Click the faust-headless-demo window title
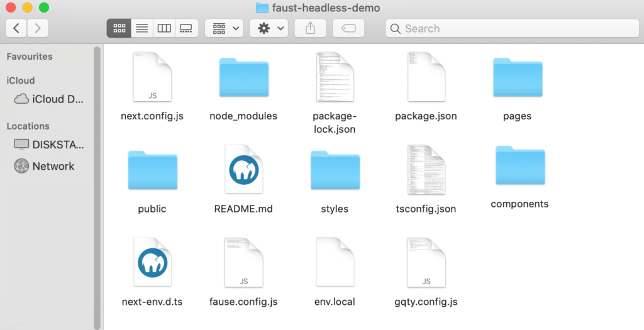644x330 pixels. [326, 8]
